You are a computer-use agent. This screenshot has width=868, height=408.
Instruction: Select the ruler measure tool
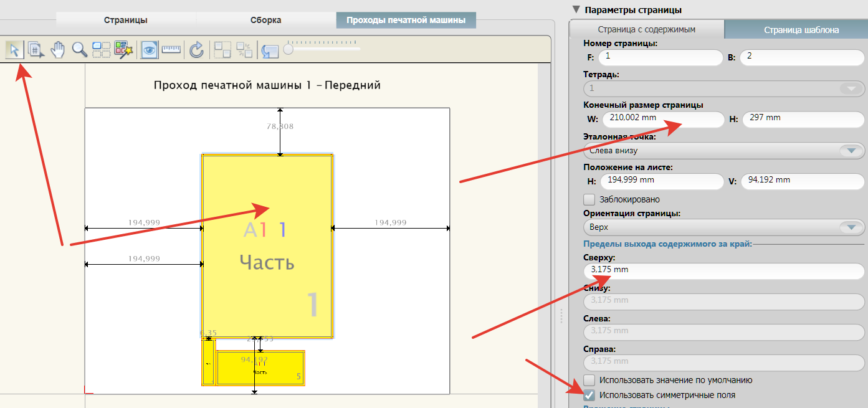click(x=171, y=49)
